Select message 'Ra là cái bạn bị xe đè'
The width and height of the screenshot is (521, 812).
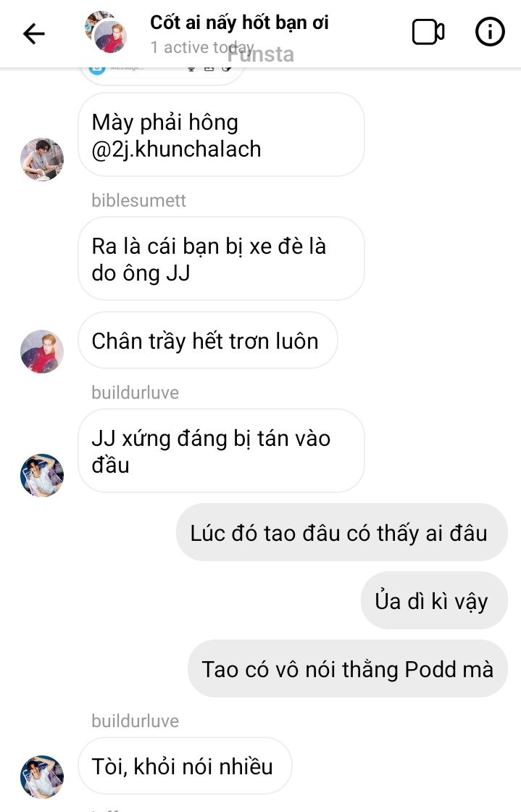tap(221, 259)
